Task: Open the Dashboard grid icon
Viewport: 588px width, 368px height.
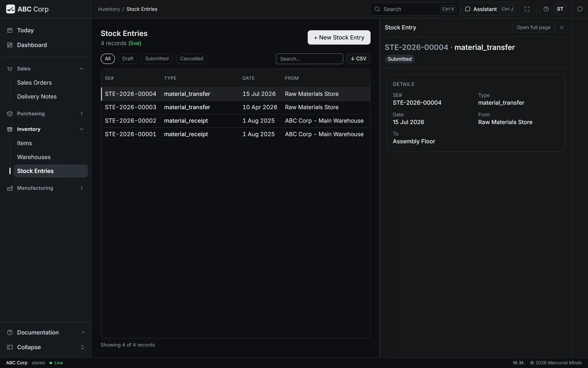Action: point(10,45)
